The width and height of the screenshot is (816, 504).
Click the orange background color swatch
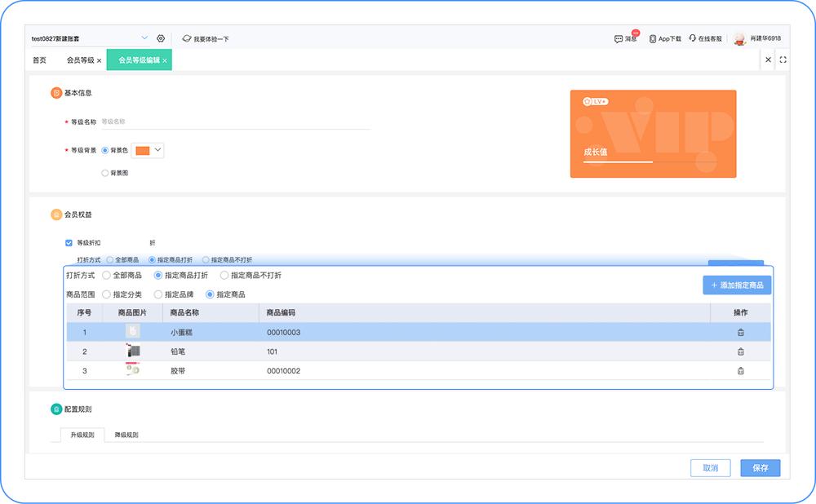[141, 150]
